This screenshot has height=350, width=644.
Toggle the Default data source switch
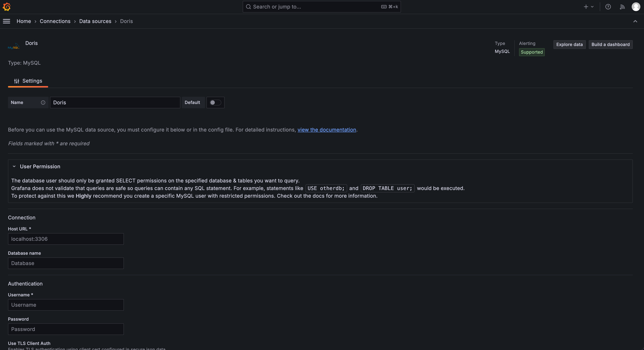point(216,103)
